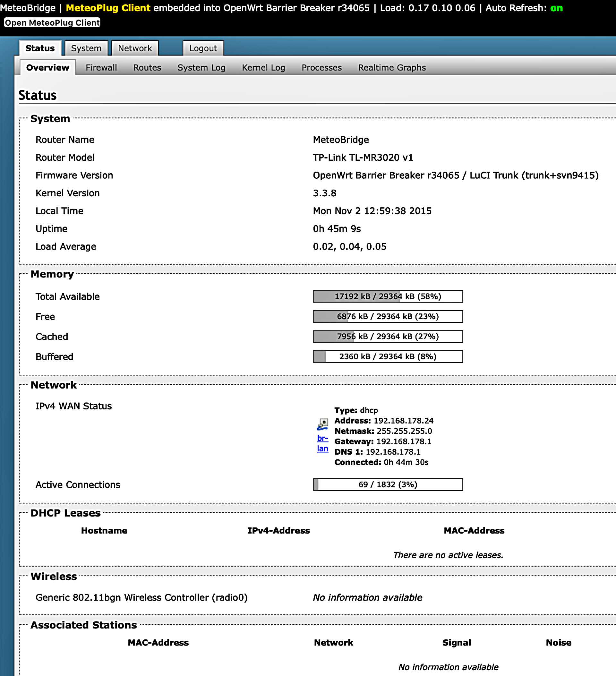Click the Free memory progress bar

388,317
